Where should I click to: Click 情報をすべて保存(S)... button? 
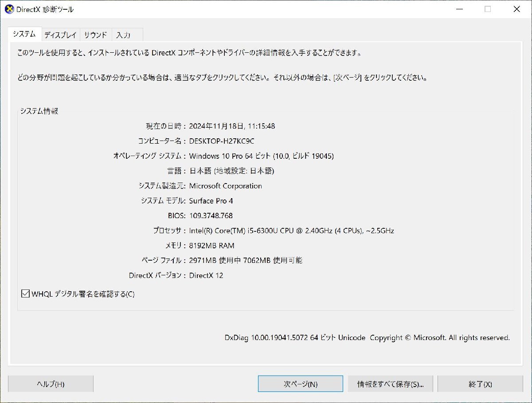[x=391, y=384]
